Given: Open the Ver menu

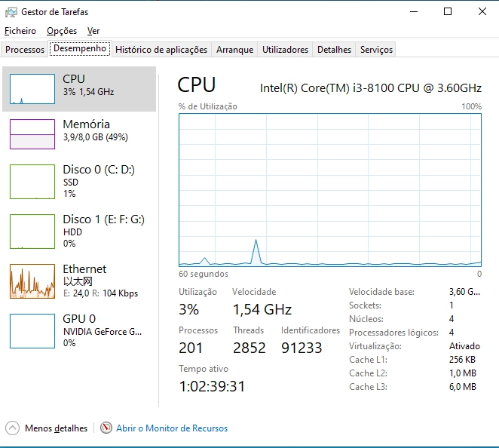Looking at the screenshot, I should (93, 31).
